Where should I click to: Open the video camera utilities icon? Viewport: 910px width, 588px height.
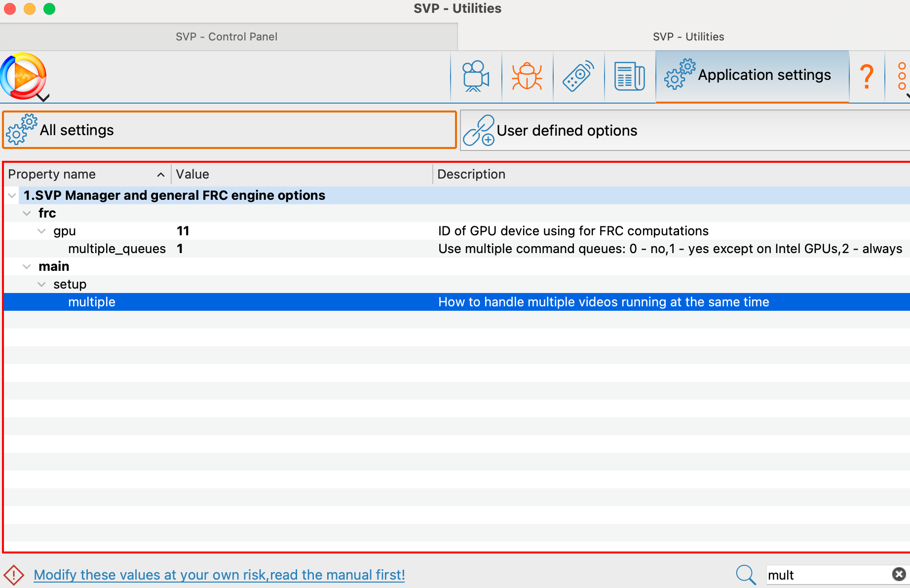pyautogui.click(x=475, y=76)
